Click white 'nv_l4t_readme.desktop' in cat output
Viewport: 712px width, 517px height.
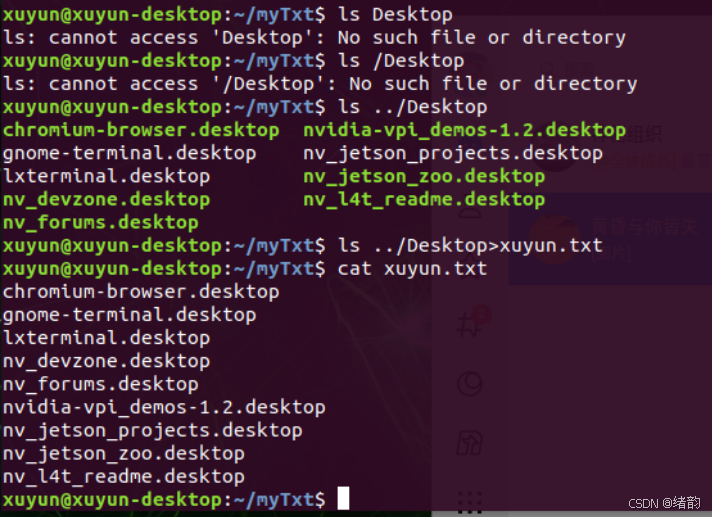(124, 477)
